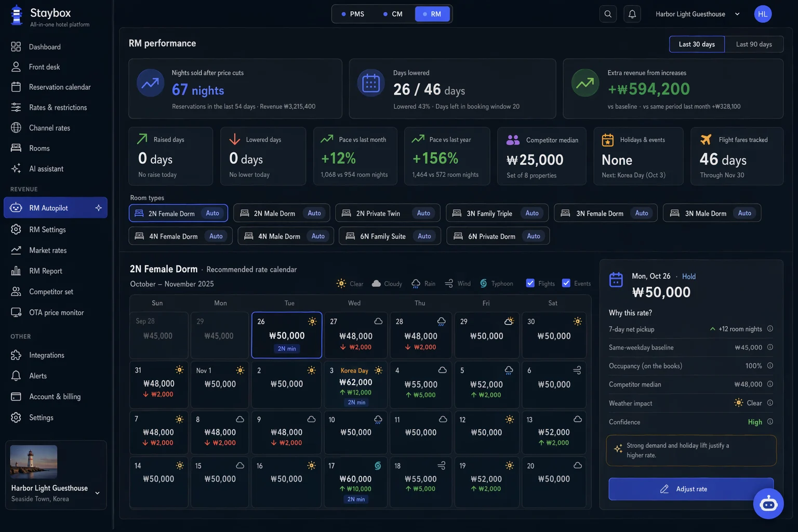798x532 pixels.
Task: Open the Competitor median stat card
Action: point(542,156)
